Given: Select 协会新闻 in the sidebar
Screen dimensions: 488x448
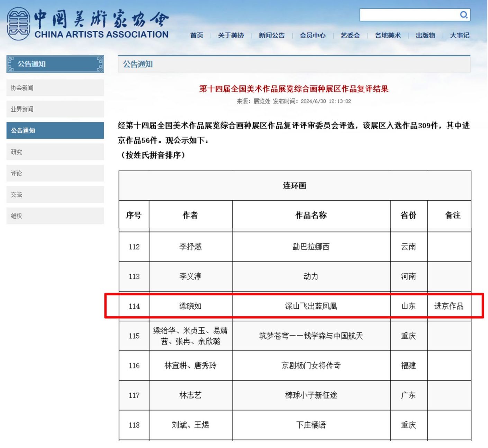Looking at the screenshot, I should pos(55,88).
